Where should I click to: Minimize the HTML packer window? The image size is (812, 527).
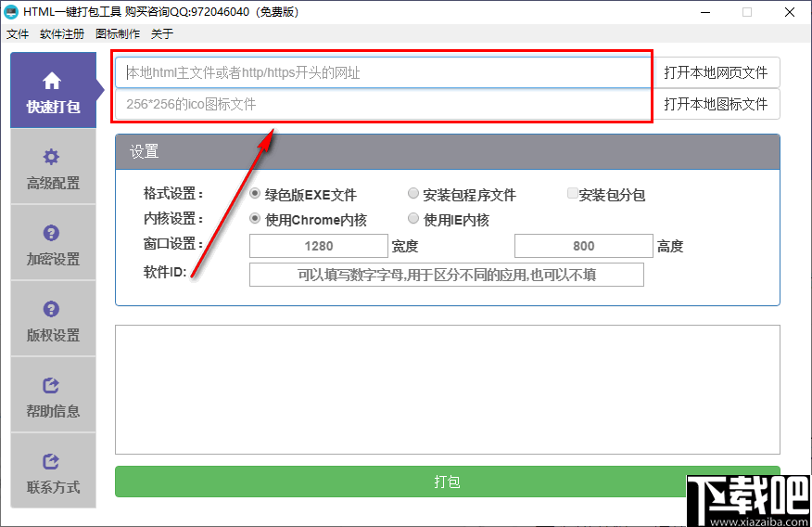(705, 12)
